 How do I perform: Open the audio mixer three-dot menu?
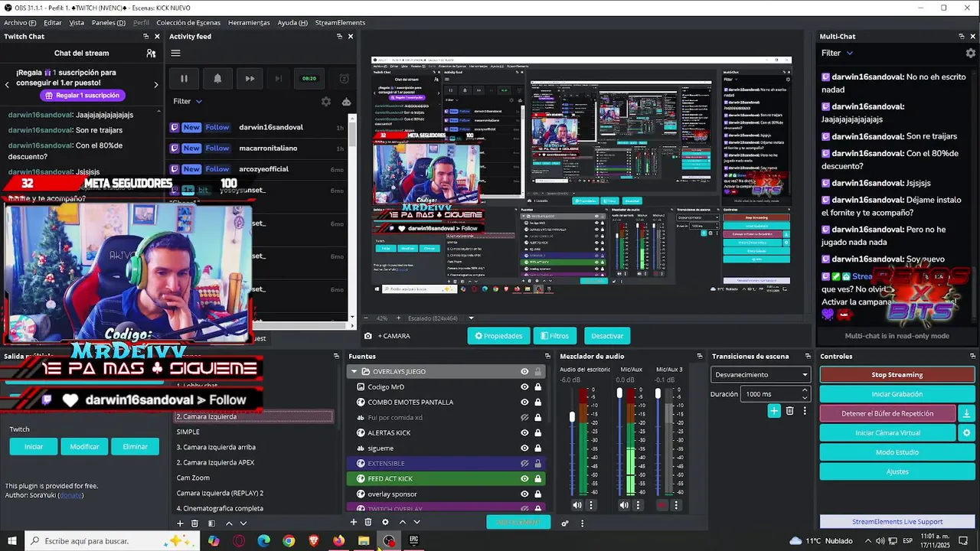click(x=582, y=523)
